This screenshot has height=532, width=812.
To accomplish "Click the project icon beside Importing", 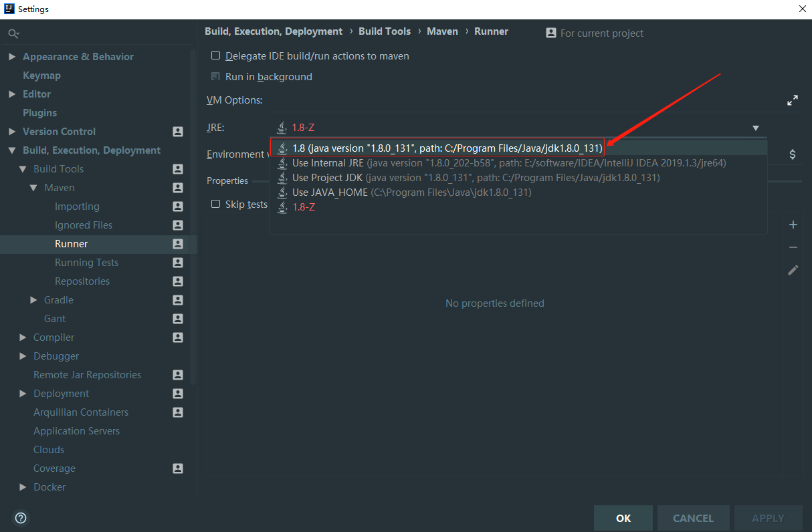I will coord(178,207).
